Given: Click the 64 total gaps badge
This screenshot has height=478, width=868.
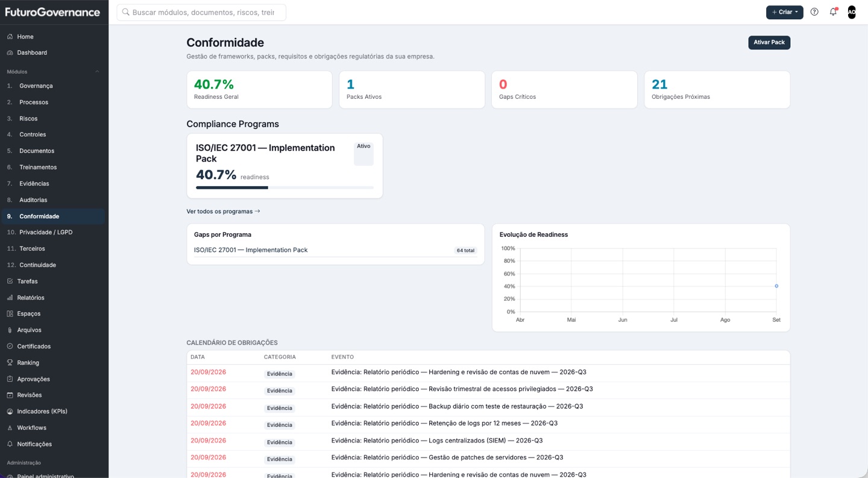Looking at the screenshot, I should (x=465, y=251).
